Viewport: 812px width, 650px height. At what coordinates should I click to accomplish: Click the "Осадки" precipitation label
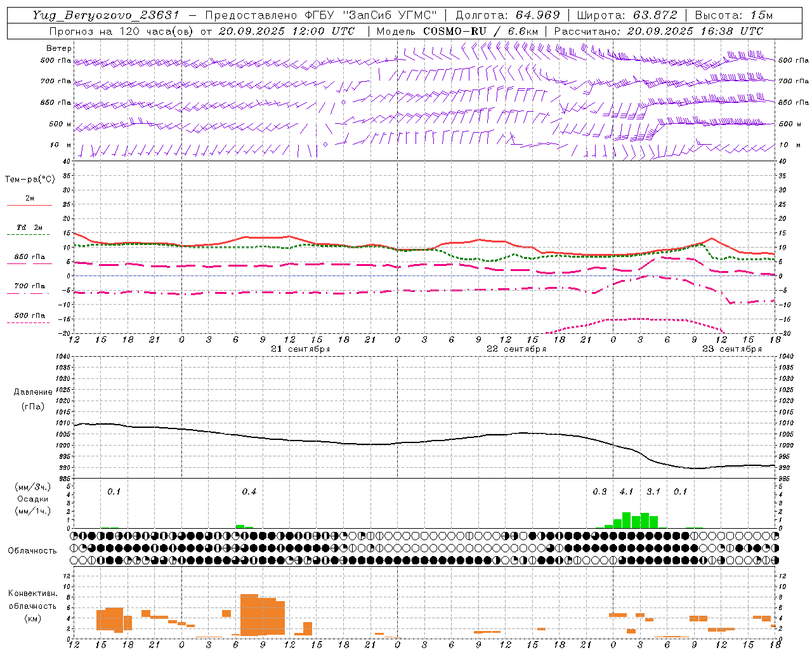pyautogui.click(x=32, y=499)
